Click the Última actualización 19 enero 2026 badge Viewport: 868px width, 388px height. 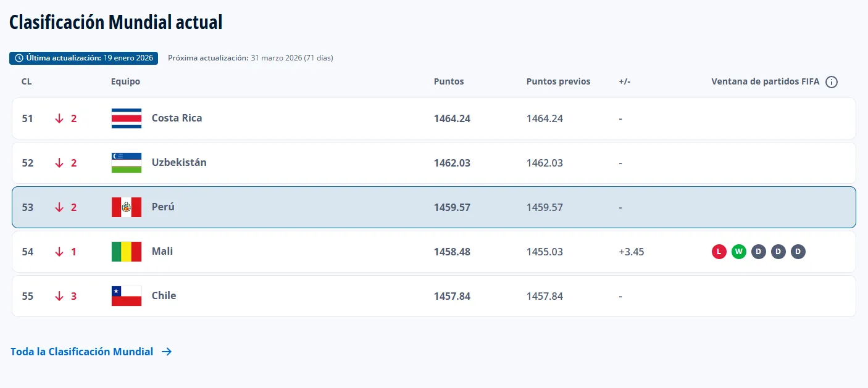coord(84,58)
